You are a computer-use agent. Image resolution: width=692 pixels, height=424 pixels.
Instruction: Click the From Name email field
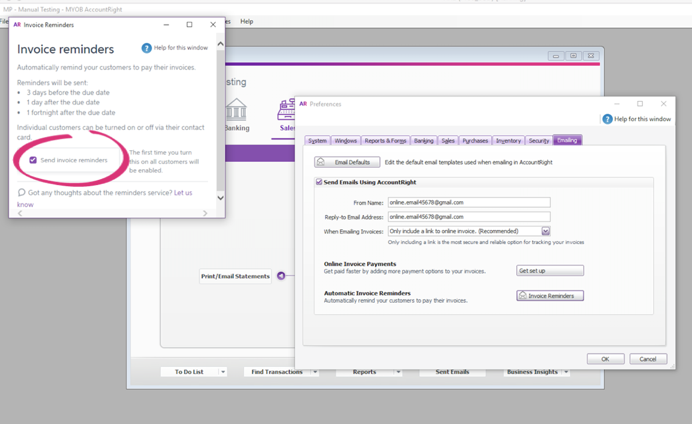point(468,202)
